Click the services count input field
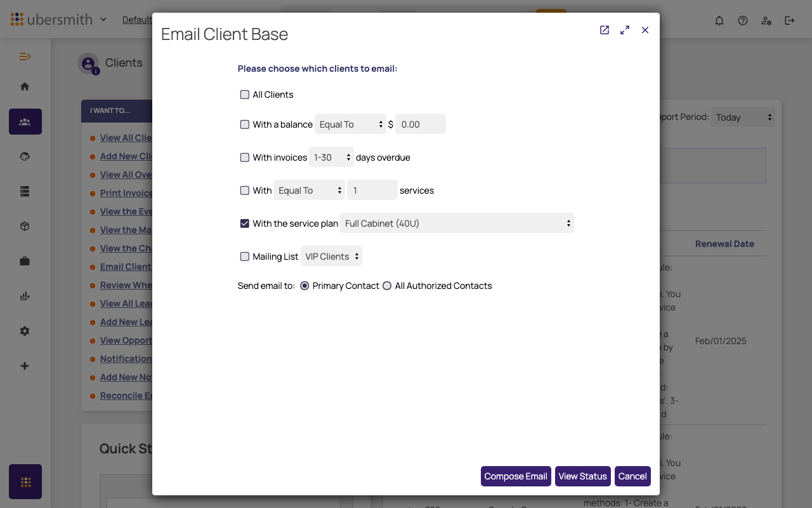This screenshot has width=812, height=508. click(x=372, y=190)
